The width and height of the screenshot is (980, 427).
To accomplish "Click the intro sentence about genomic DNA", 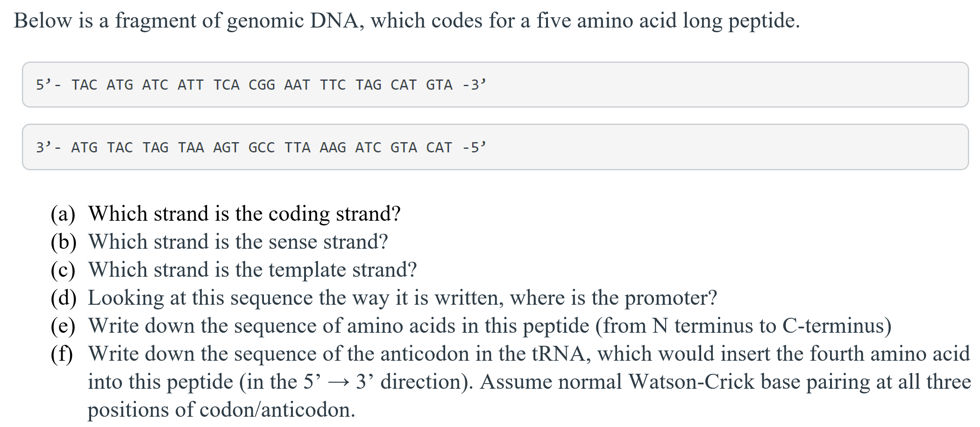I will tap(407, 21).
